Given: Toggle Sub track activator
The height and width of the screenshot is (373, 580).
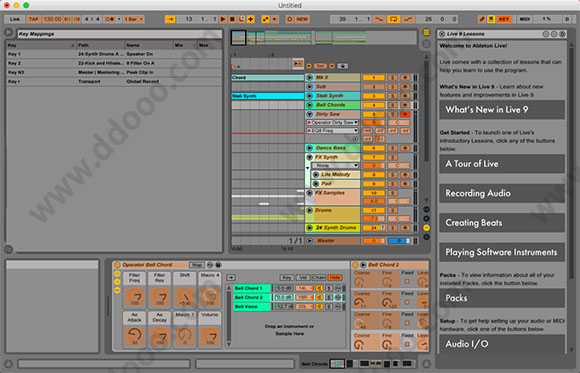Looking at the screenshot, I should click(x=374, y=87).
